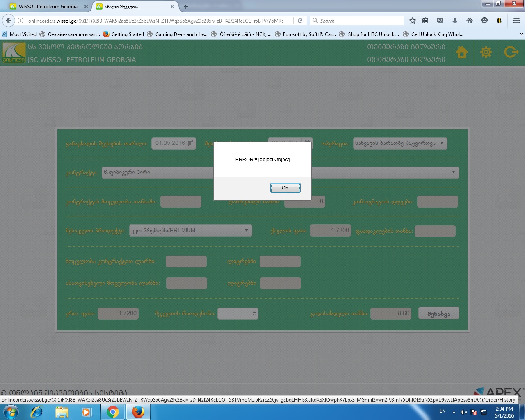Screen dimensions: 525x420
Task: Click the yellow E extension icon
Action: 499,21
